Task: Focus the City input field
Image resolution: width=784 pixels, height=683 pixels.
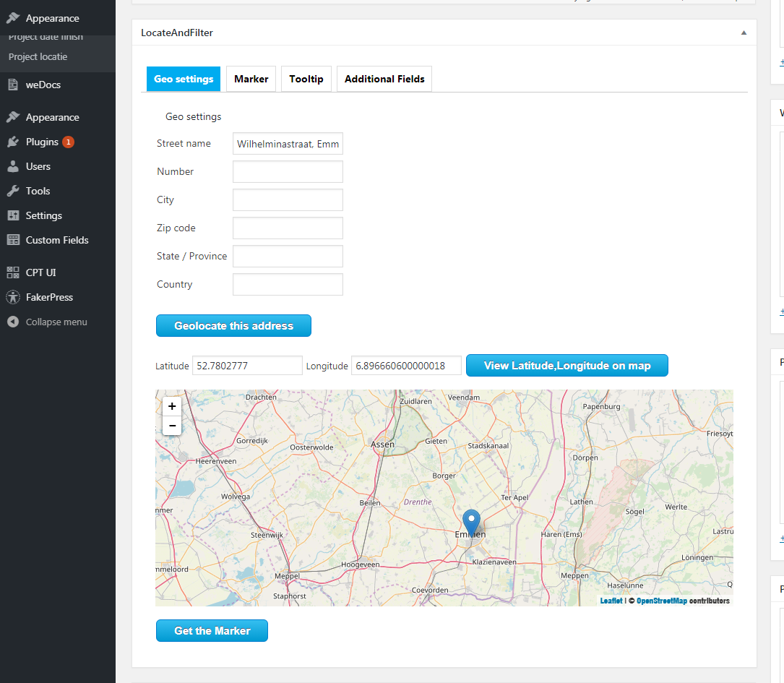Action: tap(288, 199)
